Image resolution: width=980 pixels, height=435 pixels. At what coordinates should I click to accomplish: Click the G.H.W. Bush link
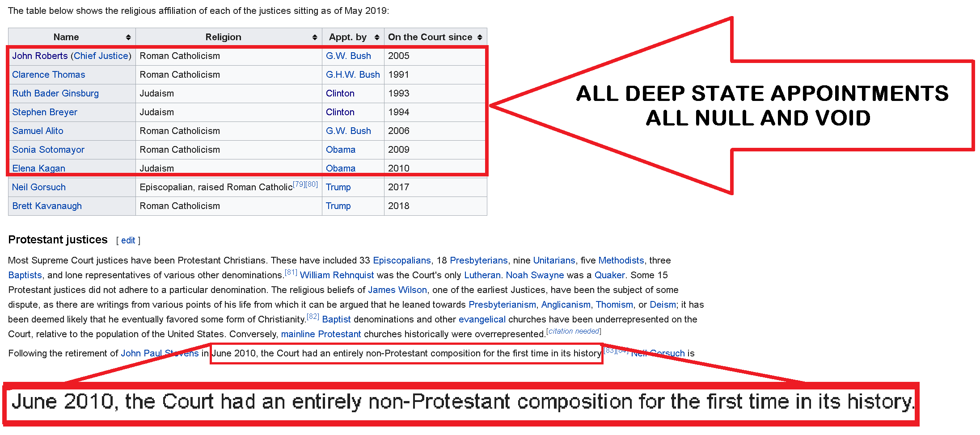(353, 75)
